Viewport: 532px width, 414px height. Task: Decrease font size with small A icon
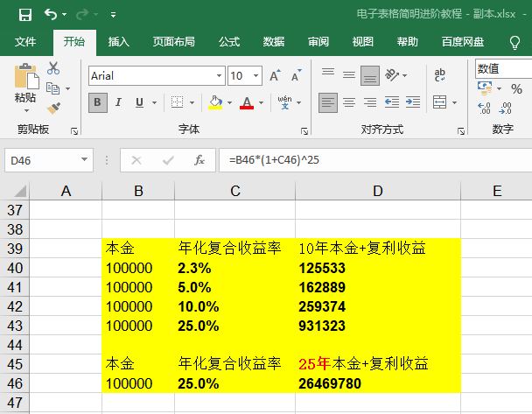click(297, 75)
